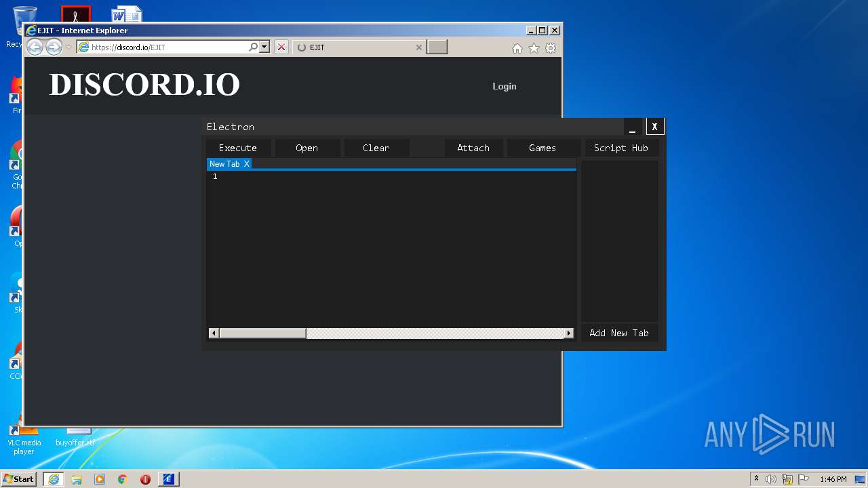Open Internet Explorer Home page icon
Viewport: 868px width, 488px height.
tap(517, 48)
